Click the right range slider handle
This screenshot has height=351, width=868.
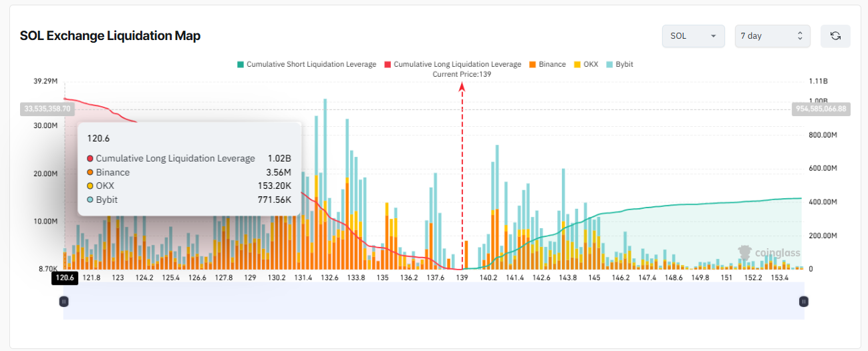[804, 302]
